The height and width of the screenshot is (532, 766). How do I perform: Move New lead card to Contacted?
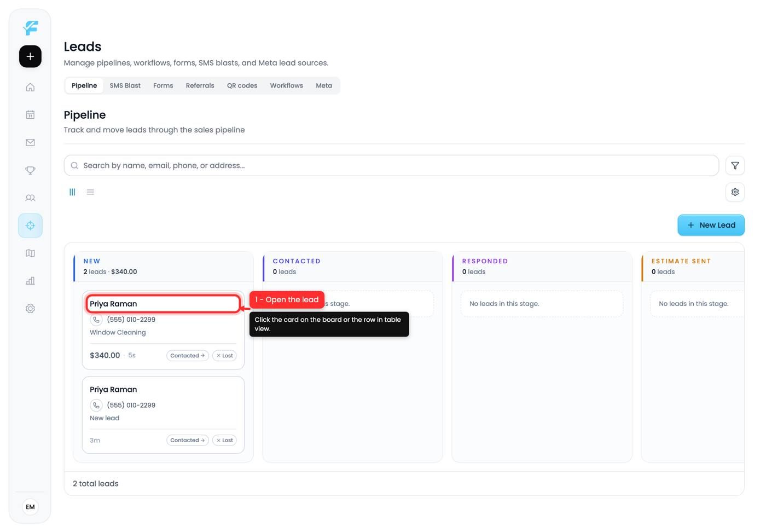tap(188, 440)
